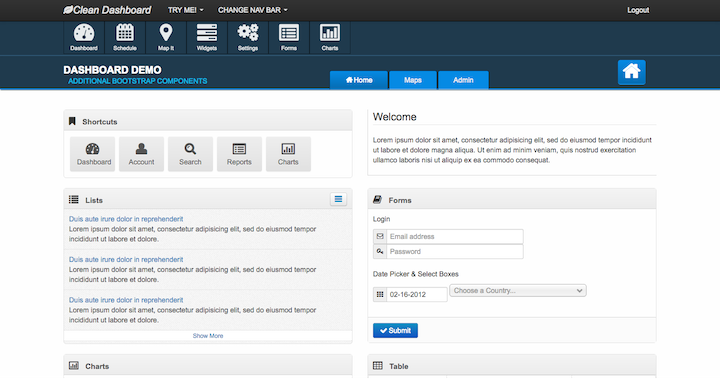Click the Submit button

[395, 330]
